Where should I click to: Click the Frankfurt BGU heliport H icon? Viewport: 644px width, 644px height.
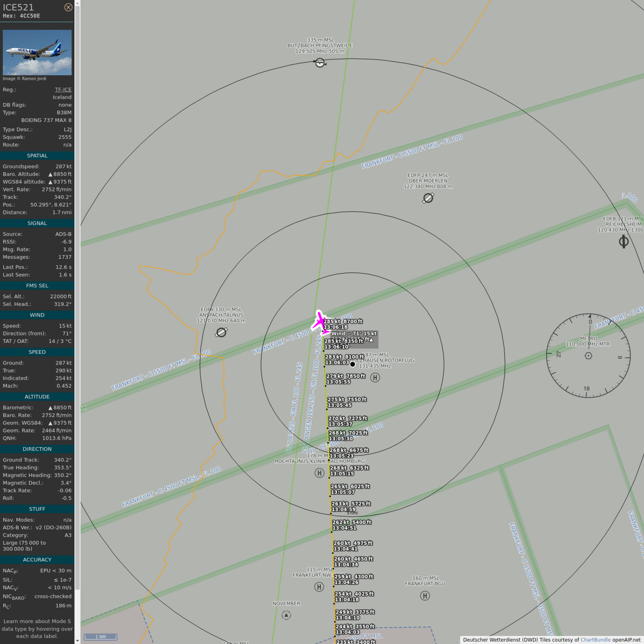click(x=425, y=595)
